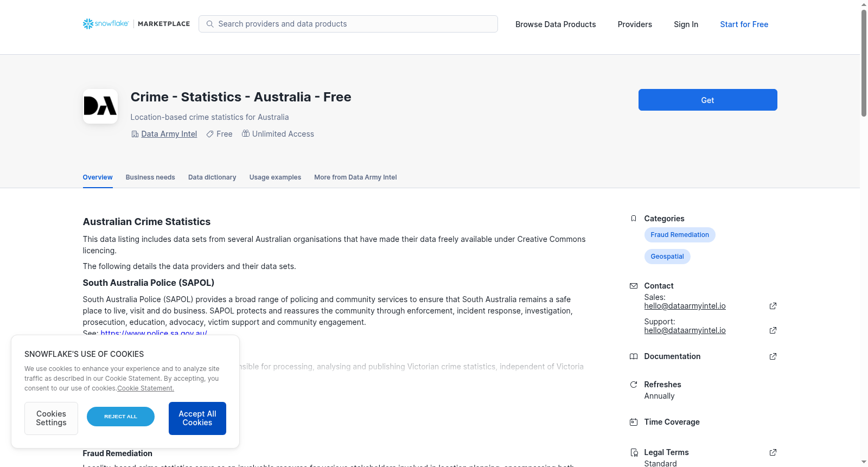Click the scrollbar up arrow
Image resolution: width=868 pixels, height=467 pixels.
coord(864,4)
